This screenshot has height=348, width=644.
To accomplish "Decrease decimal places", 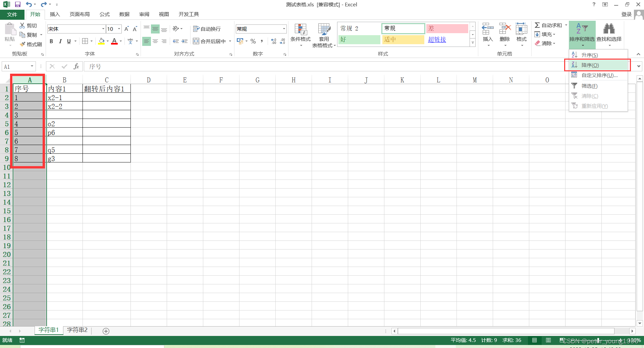I will 283,41.
